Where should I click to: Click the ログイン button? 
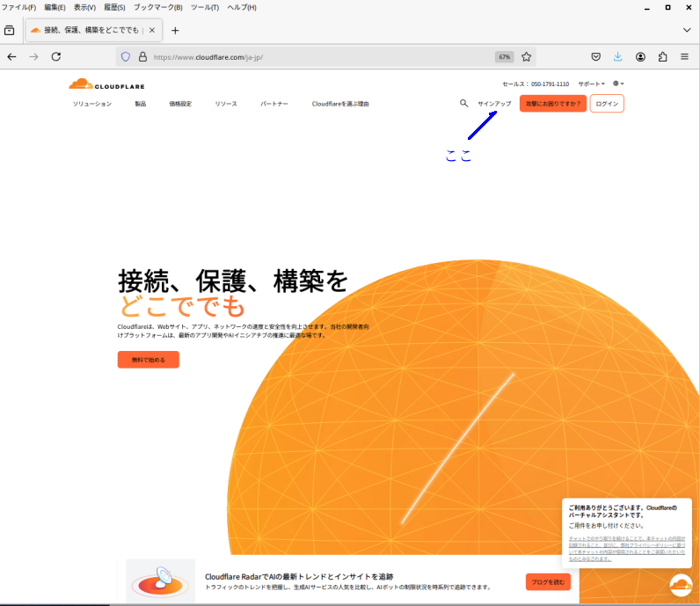pos(607,104)
